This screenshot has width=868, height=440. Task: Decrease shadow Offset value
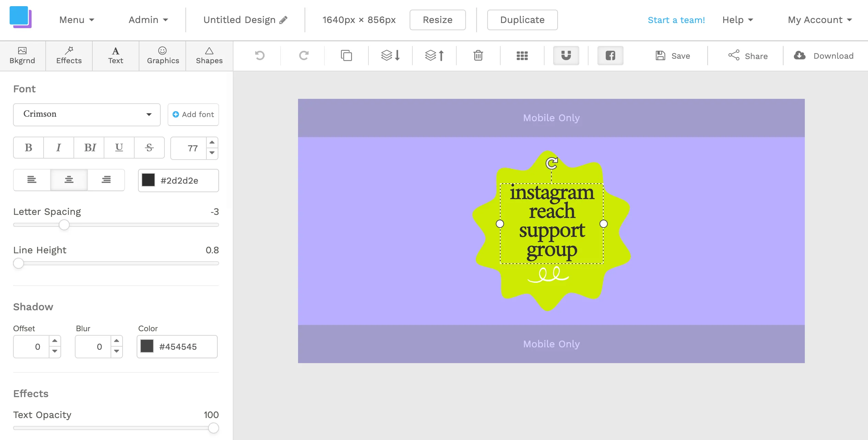point(55,351)
